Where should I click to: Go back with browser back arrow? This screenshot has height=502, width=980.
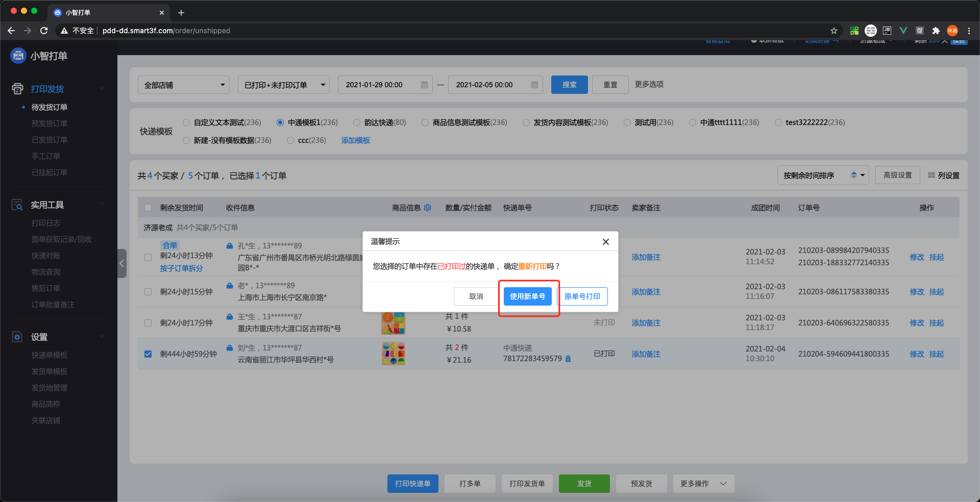pyautogui.click(x=11, y=31)
